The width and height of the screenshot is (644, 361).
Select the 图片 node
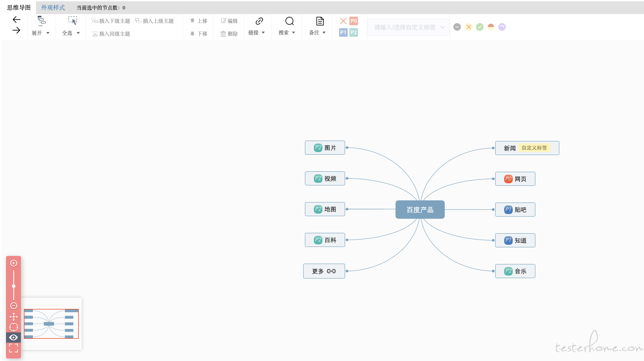325,148
